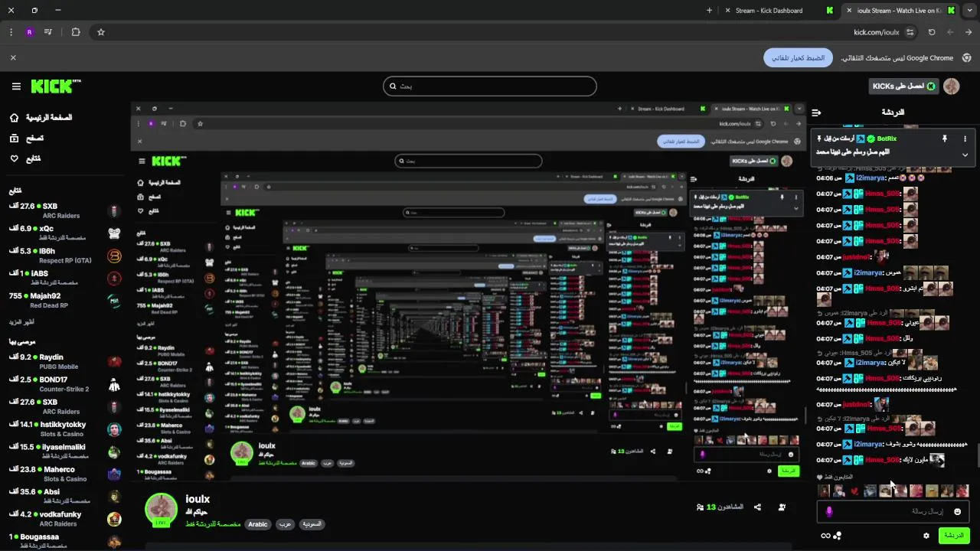Open xQc channel in sidebar

[65, 233]
